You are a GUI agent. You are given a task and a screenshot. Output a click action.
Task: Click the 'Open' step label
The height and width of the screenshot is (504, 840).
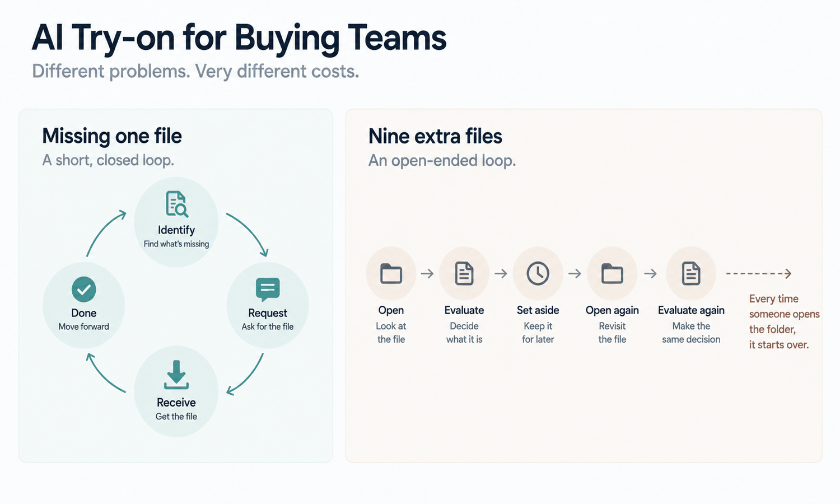pos(391,310)
